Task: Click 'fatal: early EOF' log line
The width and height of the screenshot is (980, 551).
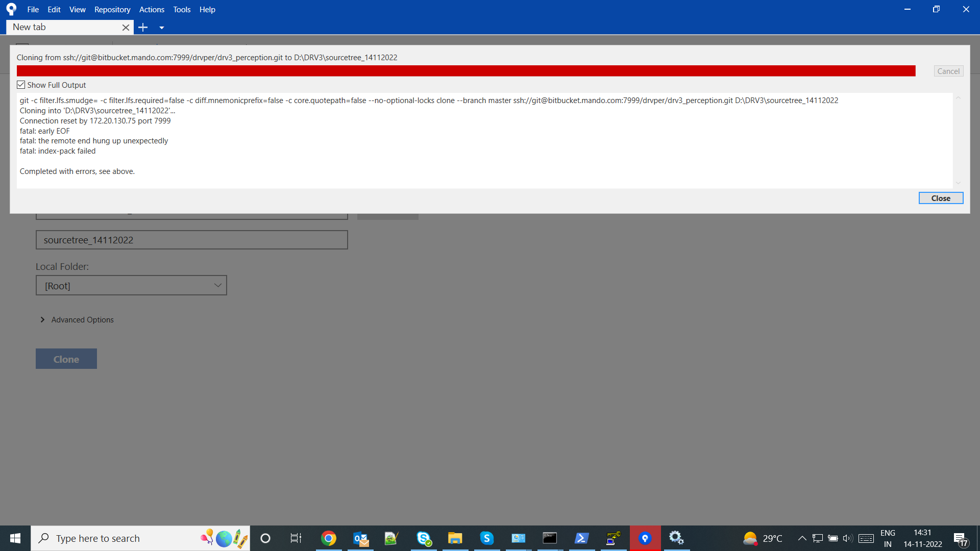Action: tap(44, 131)
